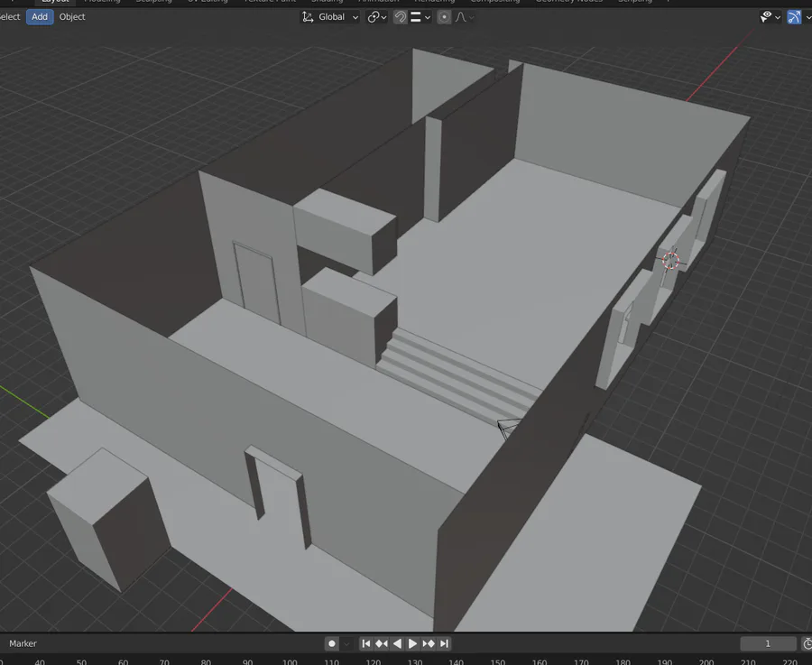Click frame 200 on the timeline ruler
The height and width of the screenshot is (665, 812).
coord(706,661)
